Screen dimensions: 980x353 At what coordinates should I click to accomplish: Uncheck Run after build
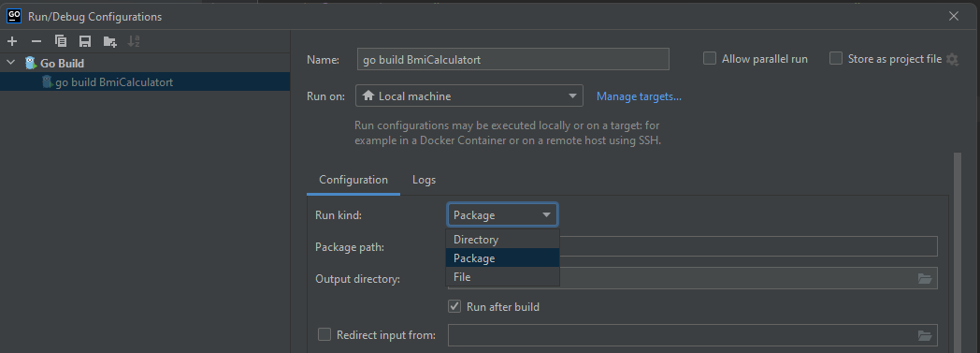click(x=454, y=307)
